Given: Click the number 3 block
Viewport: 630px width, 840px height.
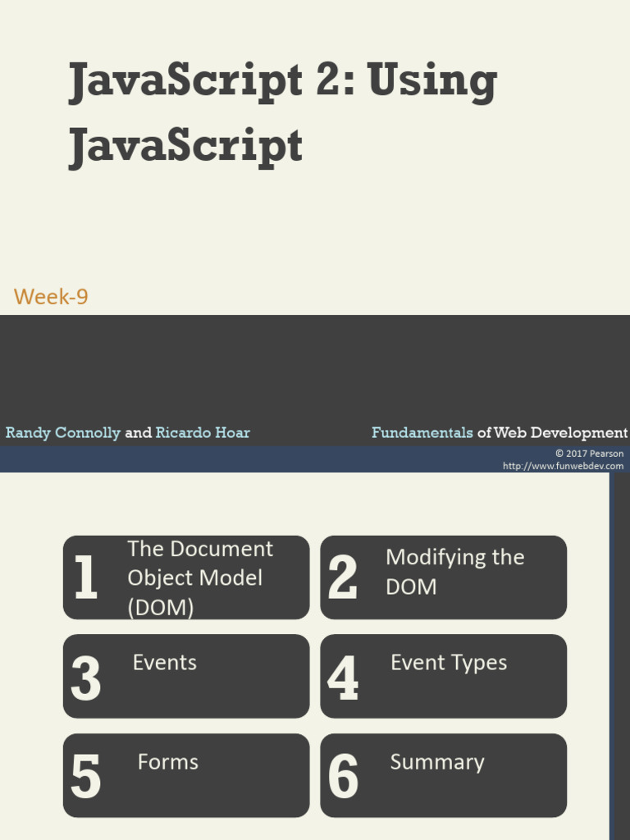Looking at the screenshot, I should click(85, 678).
